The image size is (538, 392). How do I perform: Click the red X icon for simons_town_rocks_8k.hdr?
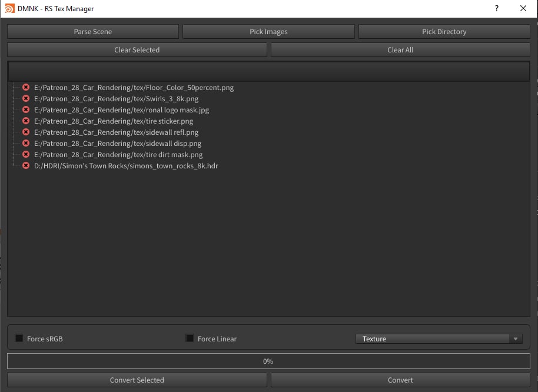coord(26,165)
